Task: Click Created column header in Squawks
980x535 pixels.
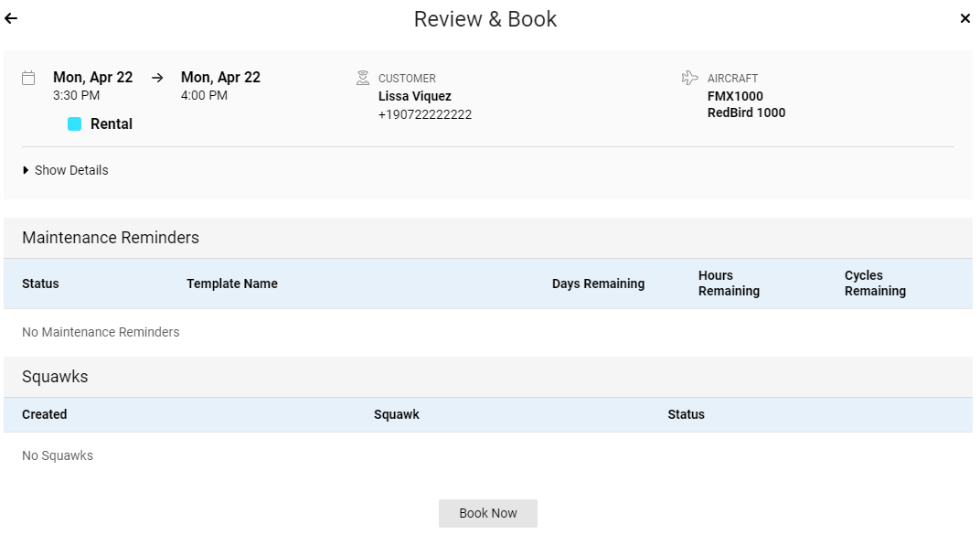Action: (x=45, y=414)
